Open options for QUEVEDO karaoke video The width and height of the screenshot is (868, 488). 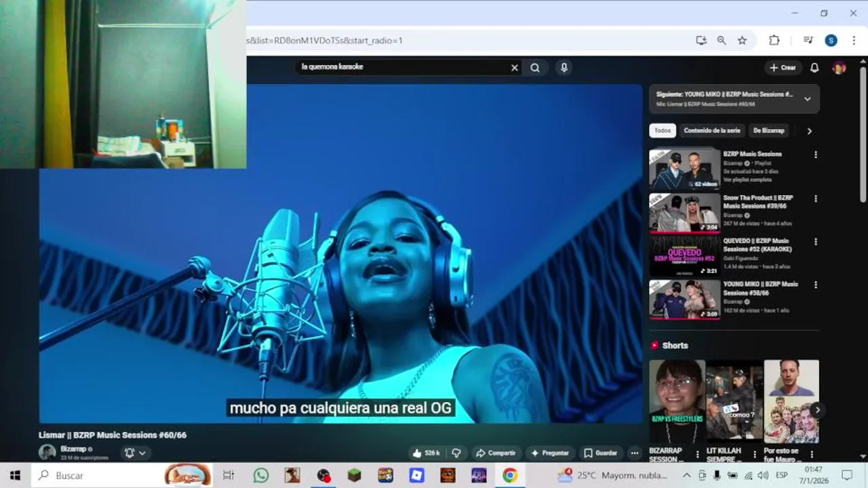click(815, 242)
